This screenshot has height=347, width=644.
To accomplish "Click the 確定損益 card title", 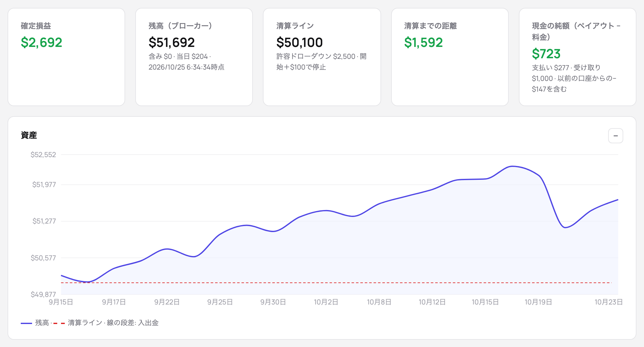I will [36, 26].
